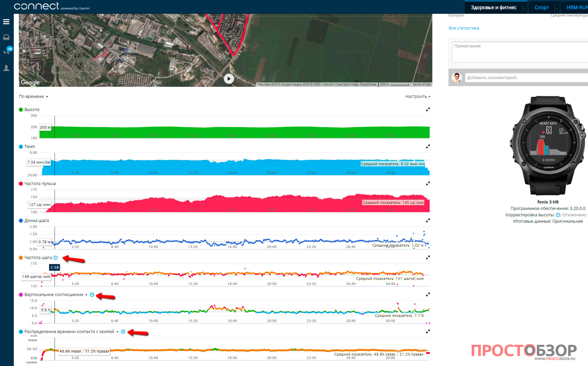Image resolution: width=588 pixels, height=366 pixels.
Task: Expand the Частота пульса chart to fullscreen
Action: click(x=428, y=184)
